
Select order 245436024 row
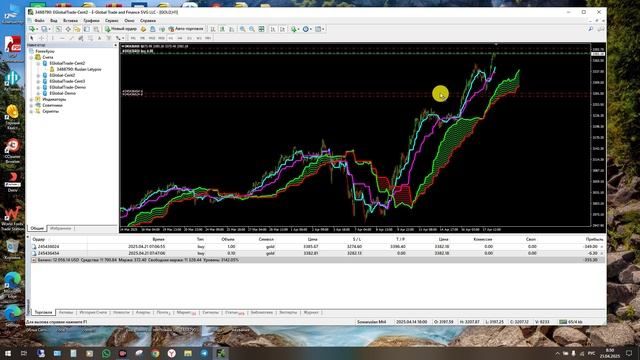click(x=318, y=247)
